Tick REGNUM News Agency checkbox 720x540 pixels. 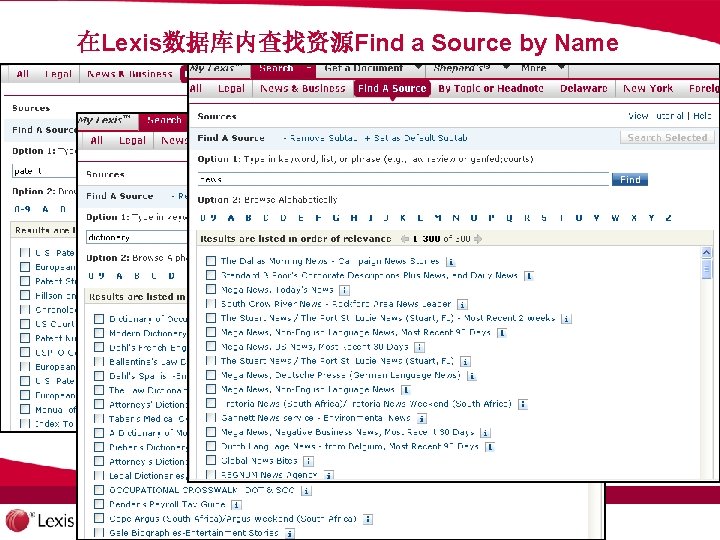point(211,474)
